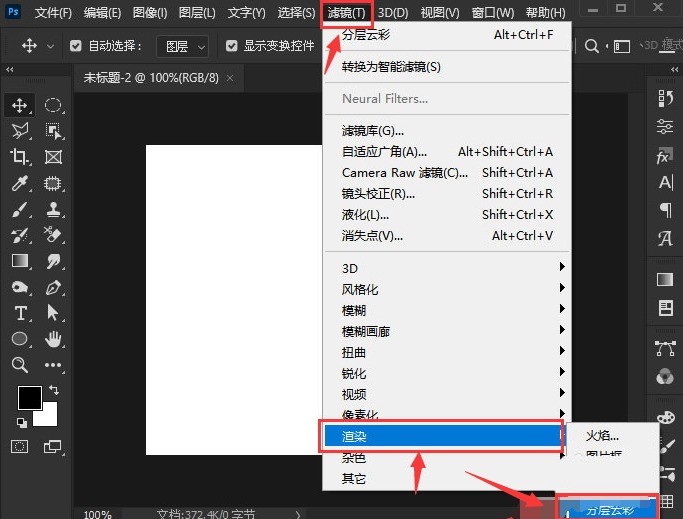Select the Smudge tool
This screenshot has width=683, height=519.
(x=53, y=261)
